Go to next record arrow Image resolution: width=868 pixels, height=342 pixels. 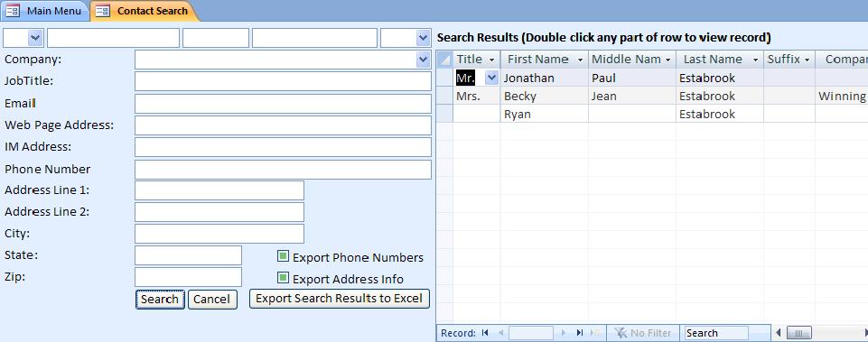[x=565, y=333]
